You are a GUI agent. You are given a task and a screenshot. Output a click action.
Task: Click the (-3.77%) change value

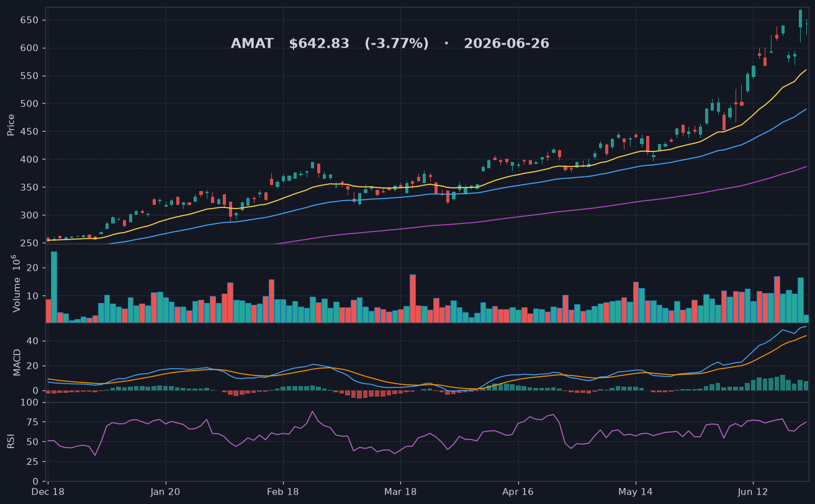click(397, 44)
